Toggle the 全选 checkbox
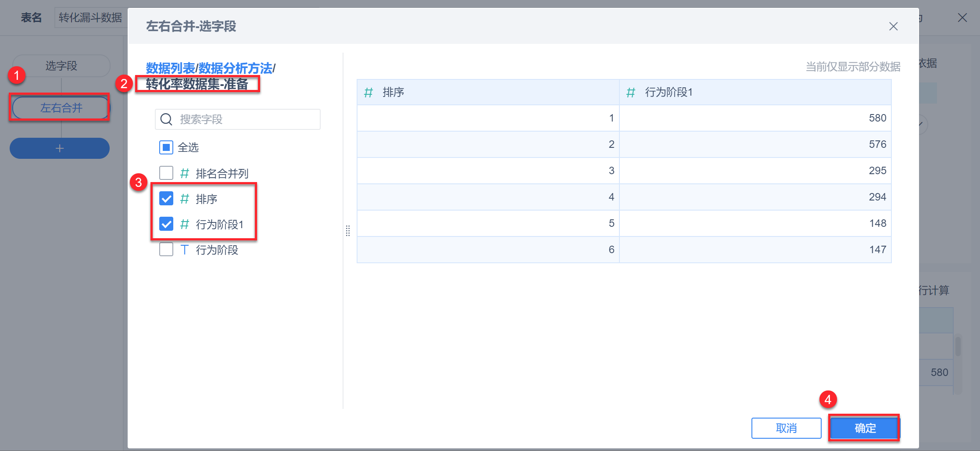Image resolution: width=980 pixels, height=451 pixels. click(166, 147)
